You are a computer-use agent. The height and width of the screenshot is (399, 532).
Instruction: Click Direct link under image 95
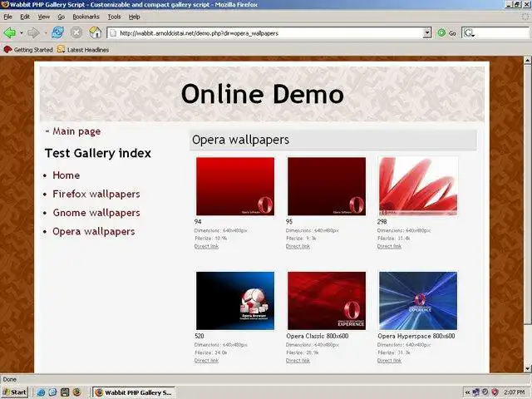298,246
